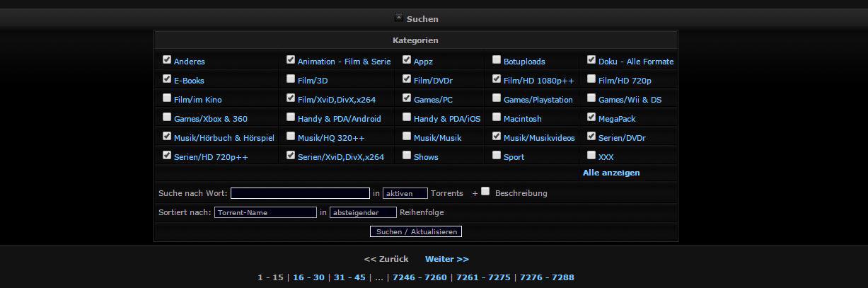This screenshot has height=288, width=868.
Task: Click the Alle anzeigen link
Action: click(x=611, y=173)
